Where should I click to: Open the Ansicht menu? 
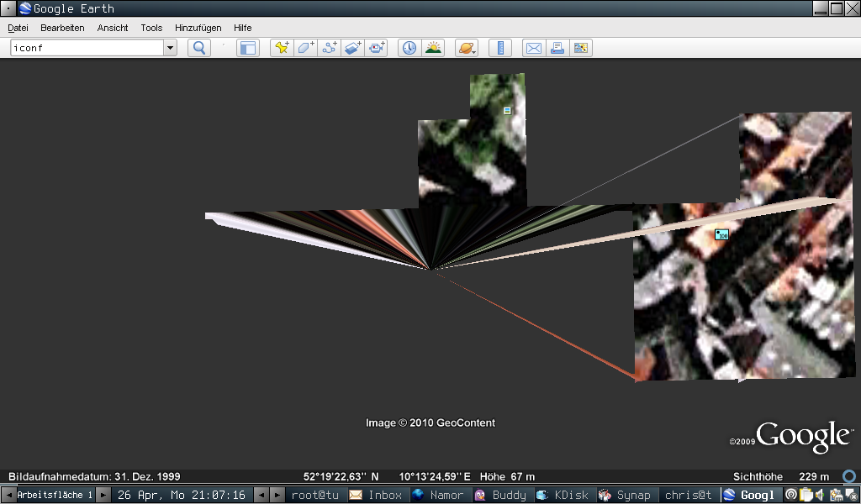pyautogui.click(x=113, y=28)
